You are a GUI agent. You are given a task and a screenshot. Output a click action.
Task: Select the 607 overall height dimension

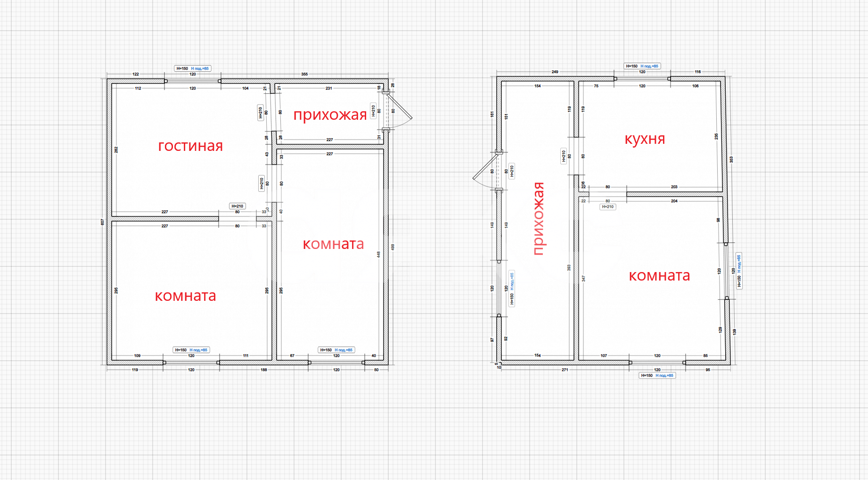[x=102, y=222]
